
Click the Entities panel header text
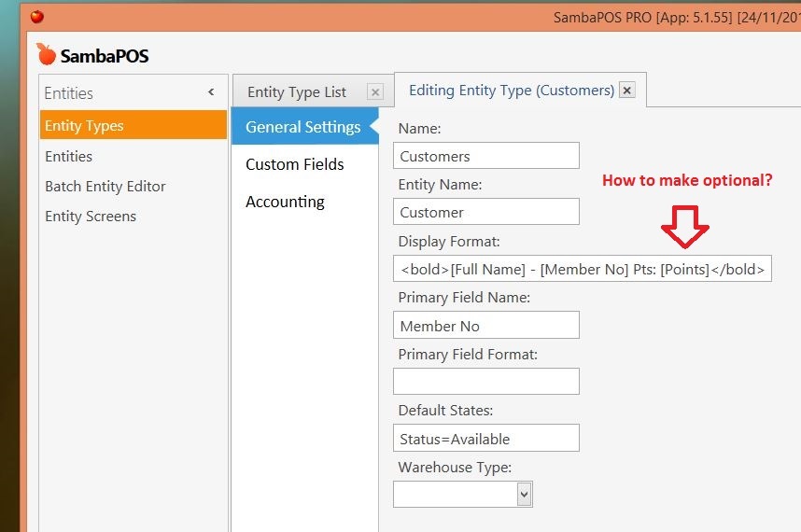point(68,93)
